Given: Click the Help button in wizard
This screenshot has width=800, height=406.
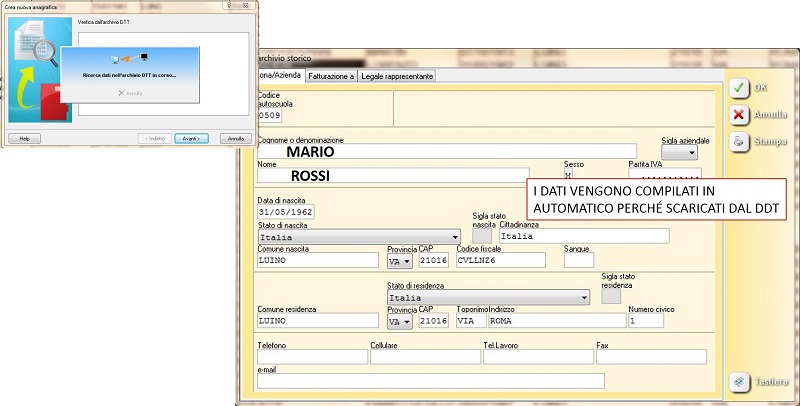Looking at the screenshot, I should click(x=24, y=138).
